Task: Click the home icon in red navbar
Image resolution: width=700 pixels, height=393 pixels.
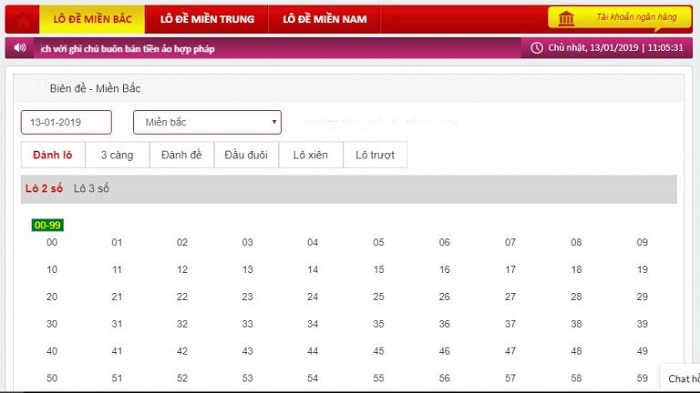Action: pos(22,20)
